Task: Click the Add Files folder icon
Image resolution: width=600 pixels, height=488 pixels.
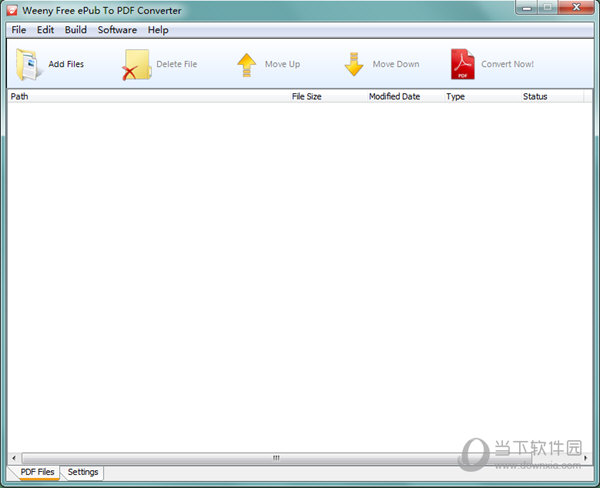Action: tap(28, 64)
